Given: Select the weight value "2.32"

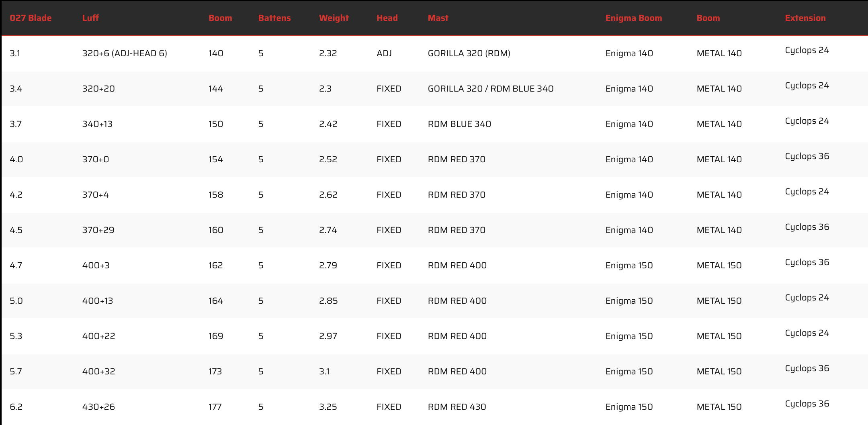Looking at the screenshot, I should 328,53.
